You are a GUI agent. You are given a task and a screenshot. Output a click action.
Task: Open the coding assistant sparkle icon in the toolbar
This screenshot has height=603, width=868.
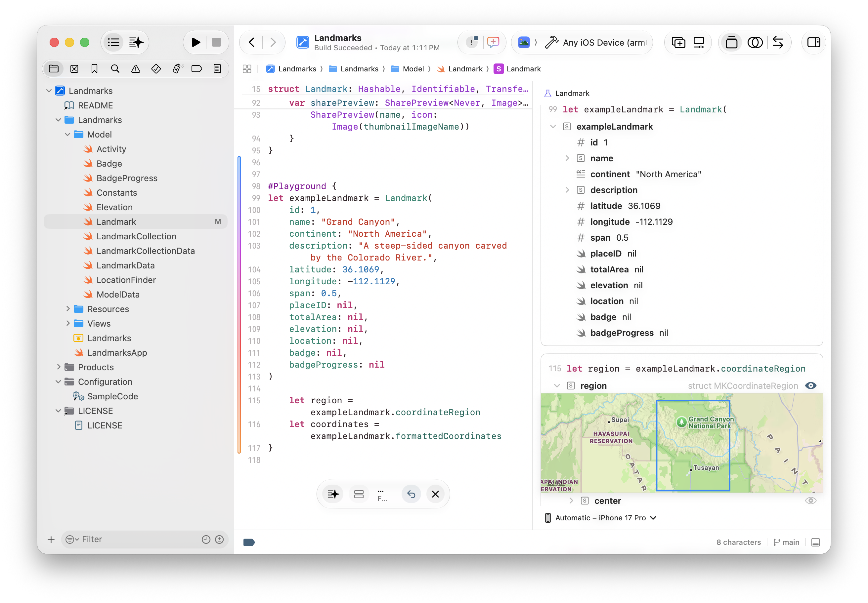pyautogui.click(x=136, y=42)
